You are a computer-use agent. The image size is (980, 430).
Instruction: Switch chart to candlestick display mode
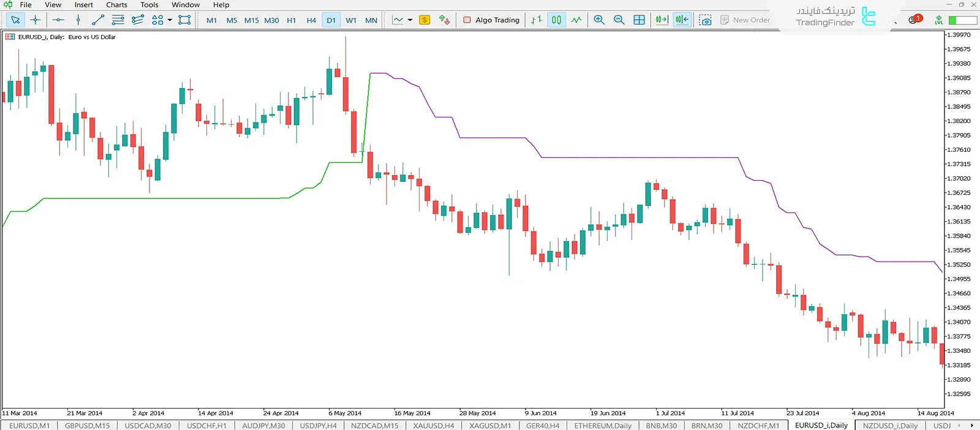(556, 20)
